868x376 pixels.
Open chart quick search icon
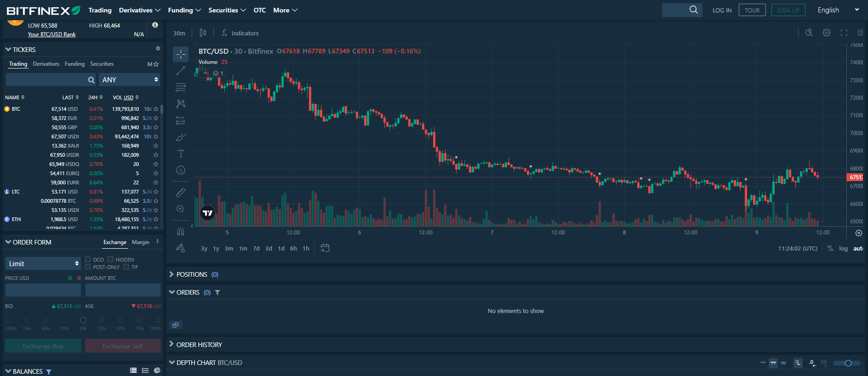coord(809,33)
